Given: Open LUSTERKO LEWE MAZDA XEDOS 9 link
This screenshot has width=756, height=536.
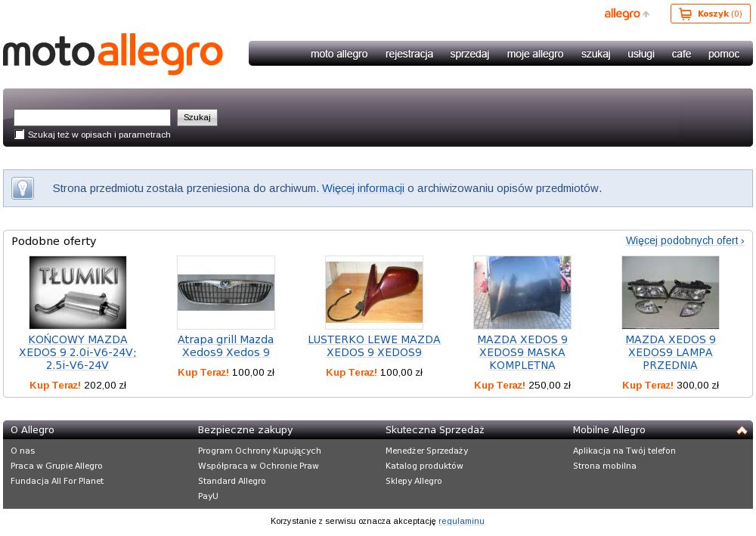Looking at the screenshot, I should tap(374, 346).
